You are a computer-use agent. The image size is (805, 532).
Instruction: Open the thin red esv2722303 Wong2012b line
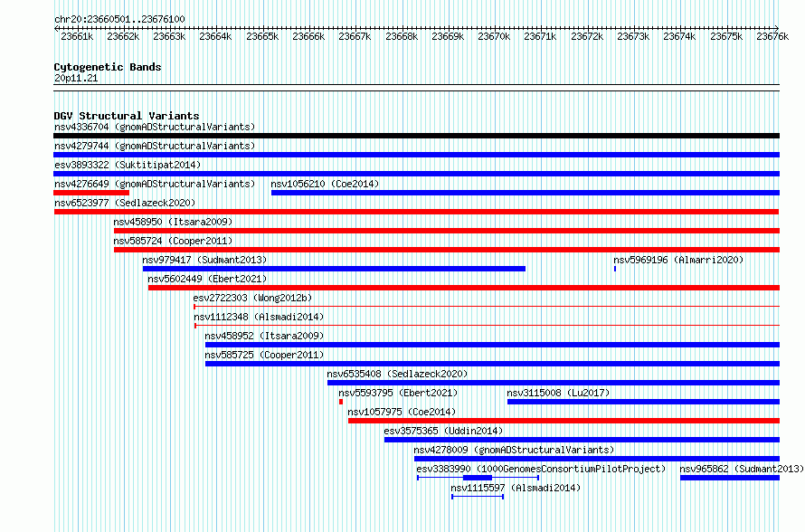click(x=487, y=307)
